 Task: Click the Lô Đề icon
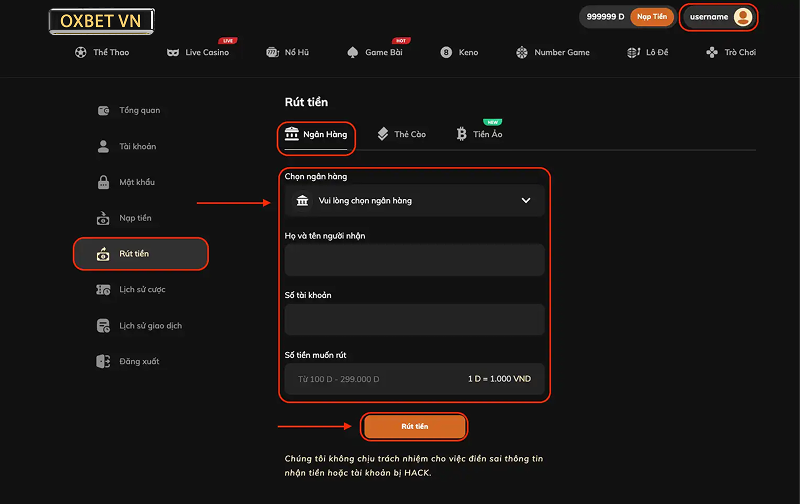[x=633, y=52]
